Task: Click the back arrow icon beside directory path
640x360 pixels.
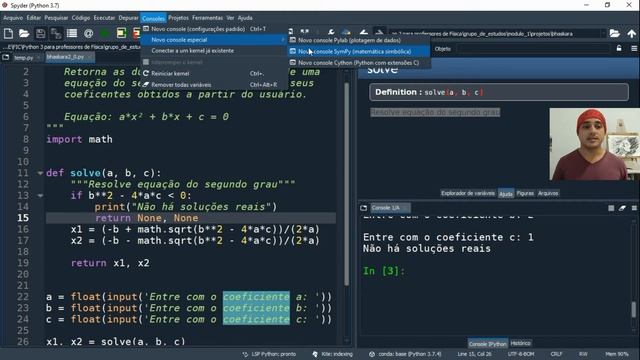Action: pyautogui.click(x=364, y=32)
